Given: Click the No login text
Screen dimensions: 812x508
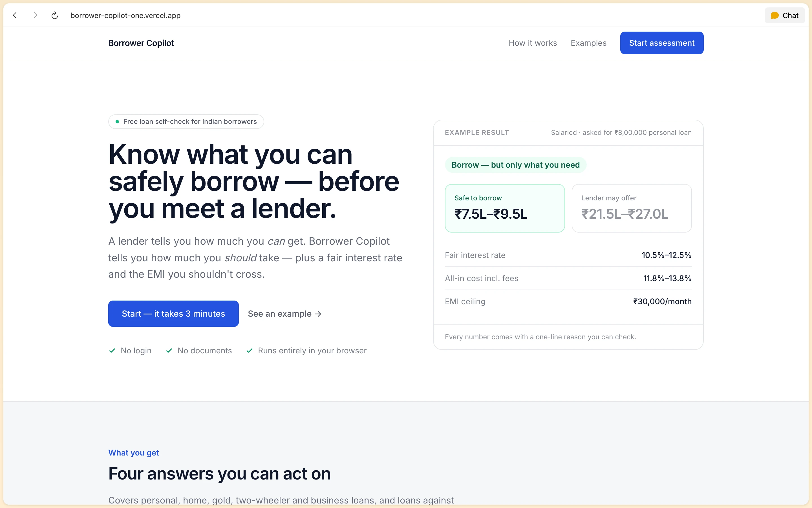Looking at the screenshot, I should click(x=136, y=351).
